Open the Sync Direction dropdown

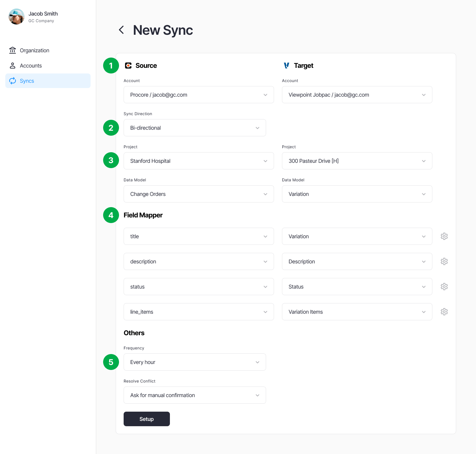[x=195, y=128]
